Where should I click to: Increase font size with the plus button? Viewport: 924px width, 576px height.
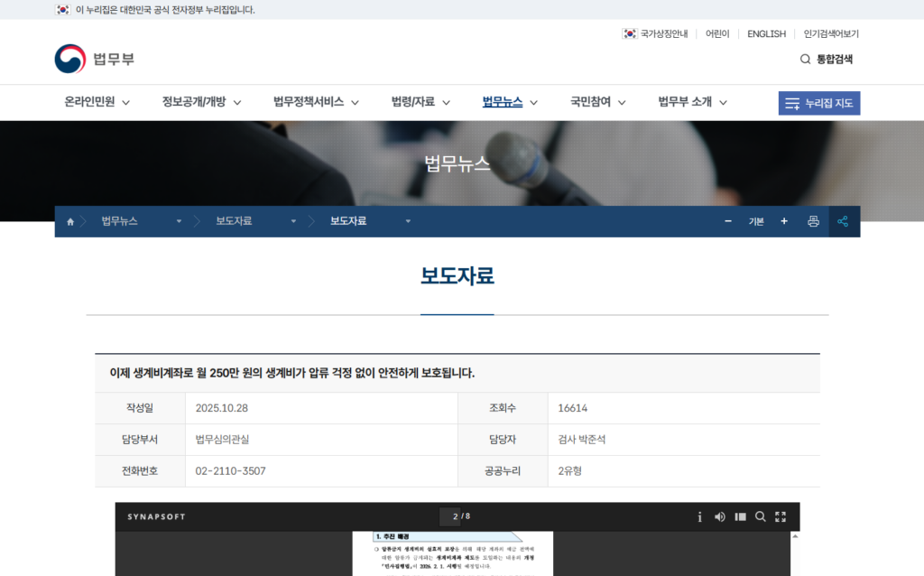coord(784,221)
